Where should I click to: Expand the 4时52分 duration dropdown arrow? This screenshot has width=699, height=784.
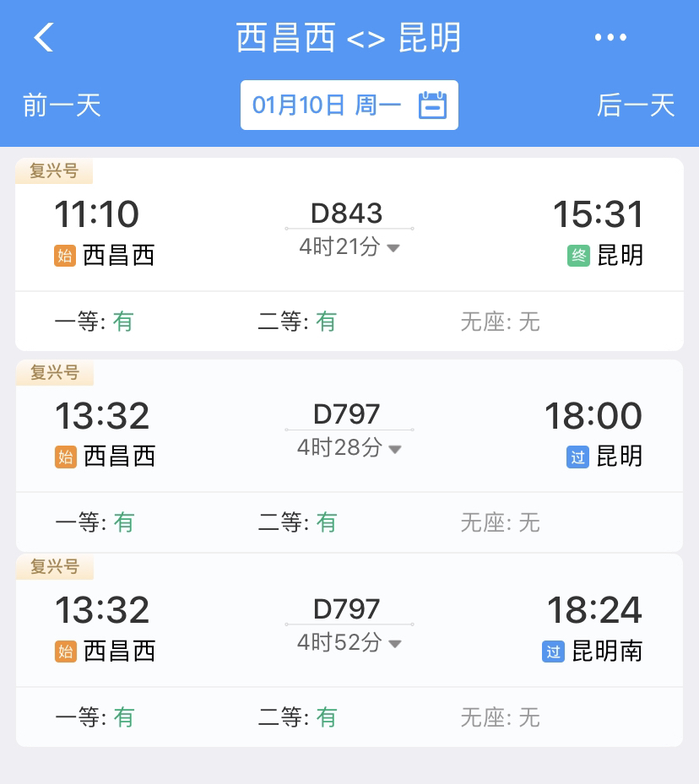pyautogui.click(x=395, y=644)
